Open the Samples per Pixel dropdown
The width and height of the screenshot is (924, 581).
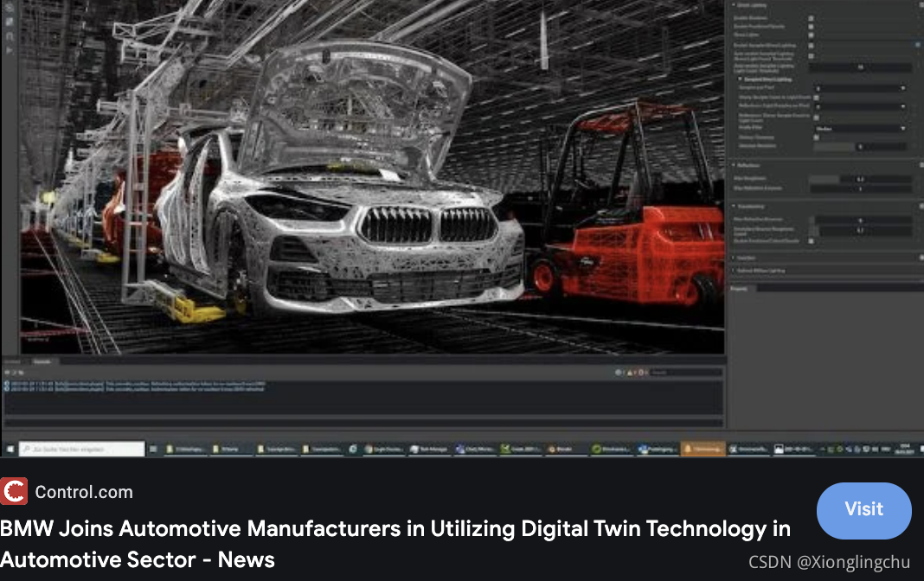pyautogui.click(x=860, y=88)
